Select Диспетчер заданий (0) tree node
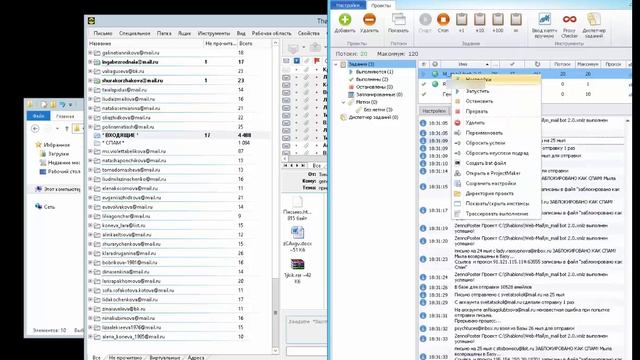Screen dimensions: 640x360 [x=373, y=117]
